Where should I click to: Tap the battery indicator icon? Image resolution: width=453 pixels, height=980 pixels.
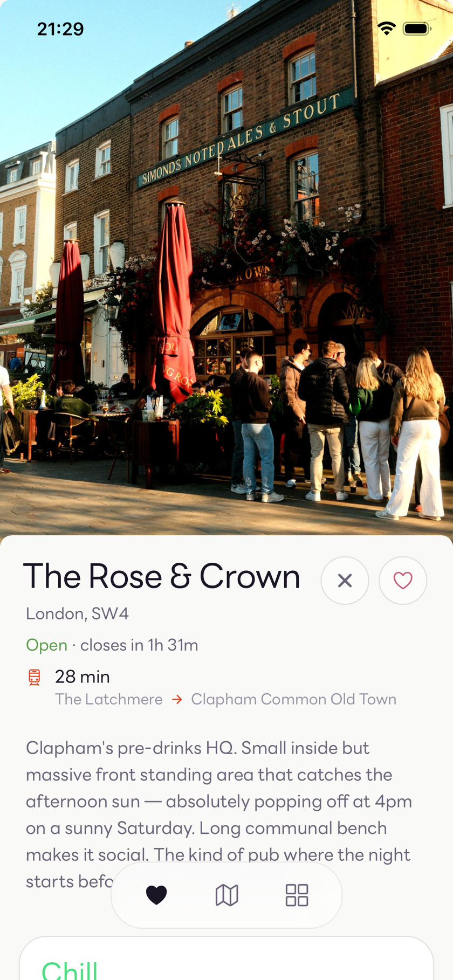pos(417,29)
